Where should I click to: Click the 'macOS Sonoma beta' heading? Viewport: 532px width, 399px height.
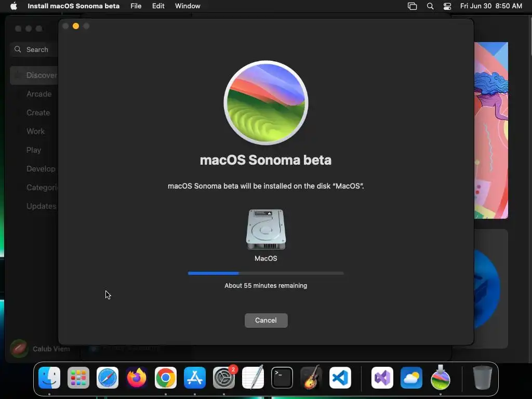pyautogui.click(x=265, y=160)
